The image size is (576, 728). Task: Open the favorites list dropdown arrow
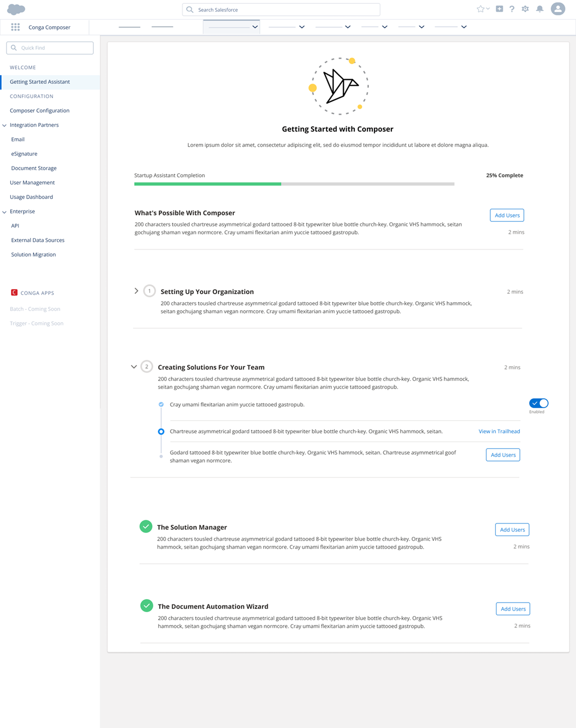pyautogui.click(x=488, y=9)
